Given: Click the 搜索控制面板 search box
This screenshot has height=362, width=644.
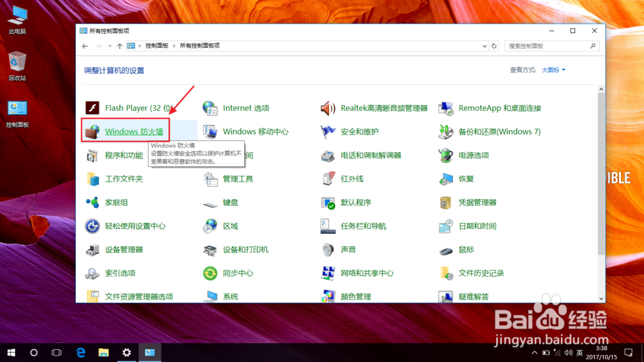Looking at the screenshot, I should [x=552, y=46].
